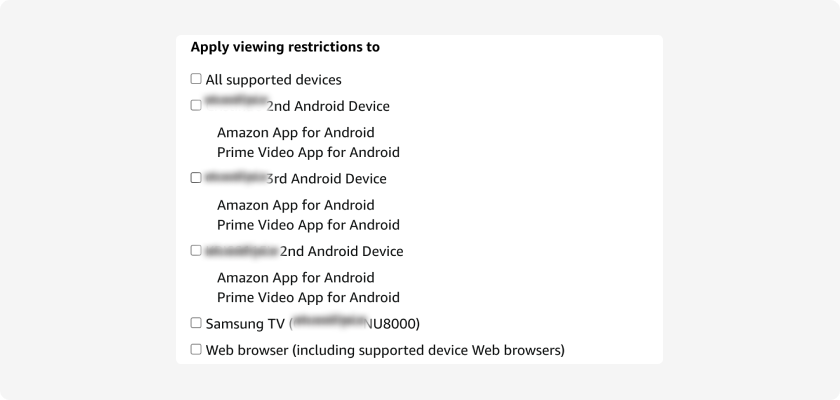Viewport: 840px width, 400px height.
Task: Click the 2nd Android Device label nearest Samsung TV
Action: [341, 252]
